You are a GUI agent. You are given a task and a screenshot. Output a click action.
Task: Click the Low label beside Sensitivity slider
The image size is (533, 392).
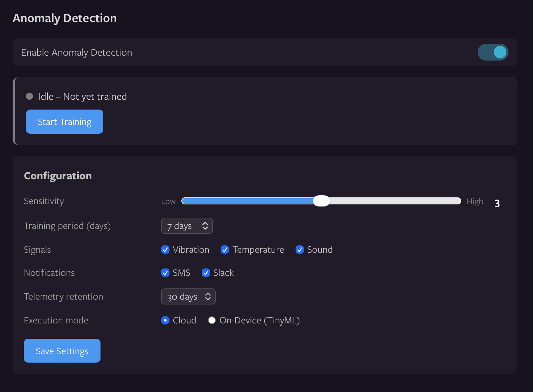[168, 201]
